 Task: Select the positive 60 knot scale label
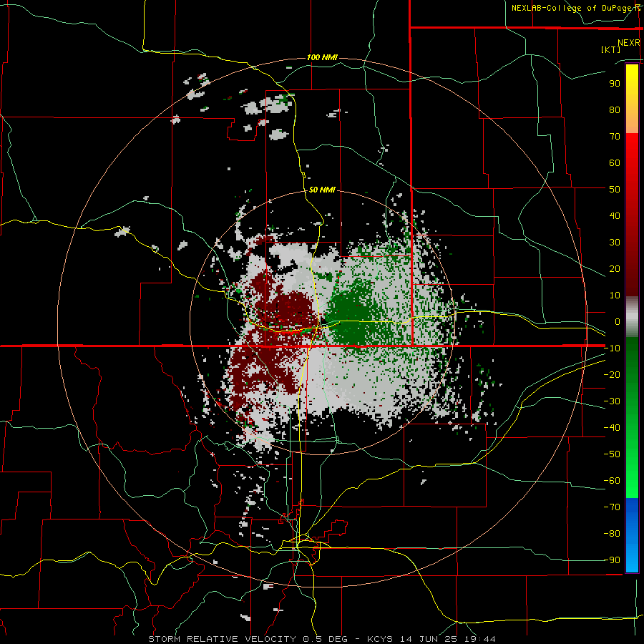(x=615, y=162)
